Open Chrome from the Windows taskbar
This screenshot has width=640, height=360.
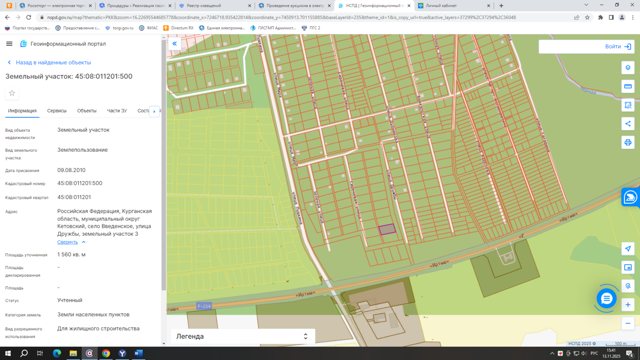click(106, 353)
